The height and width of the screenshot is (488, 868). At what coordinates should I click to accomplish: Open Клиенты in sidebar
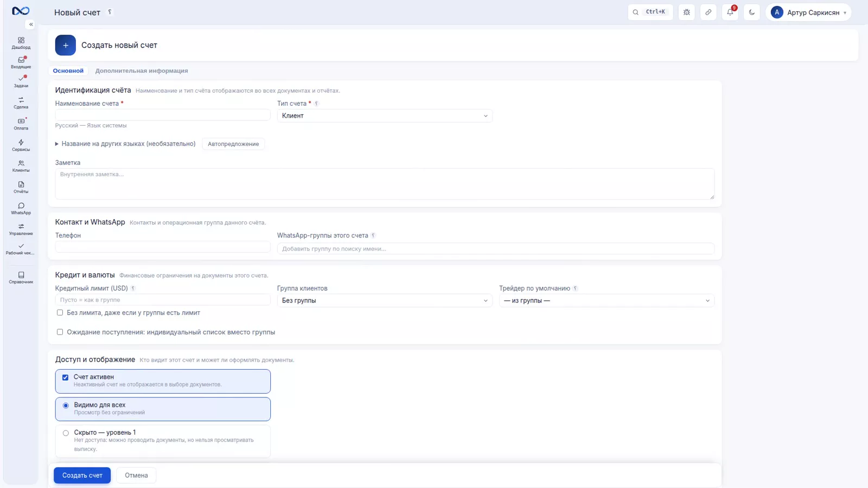click(21, 166)
